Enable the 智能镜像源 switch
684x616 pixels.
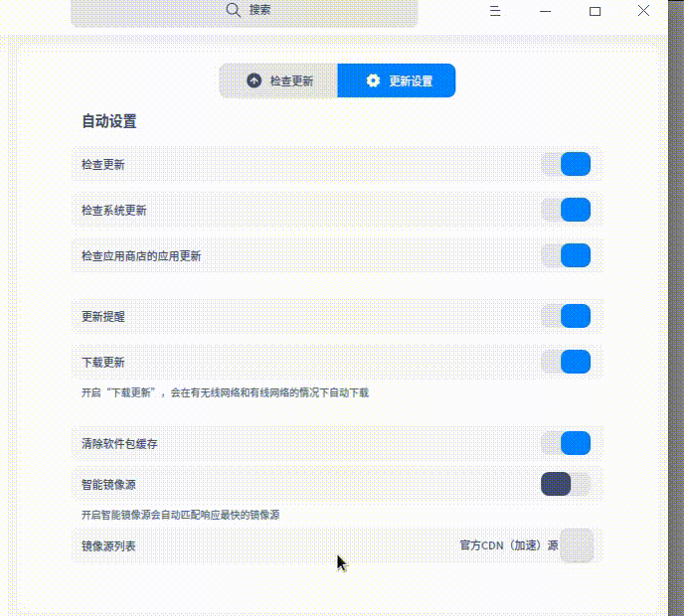[566, 484]
